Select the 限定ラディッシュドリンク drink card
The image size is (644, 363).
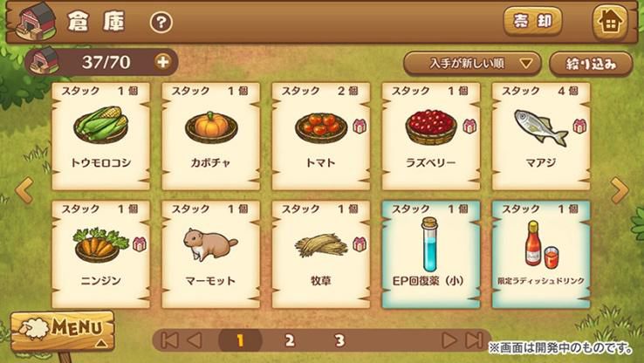click(x=541, y=255)
